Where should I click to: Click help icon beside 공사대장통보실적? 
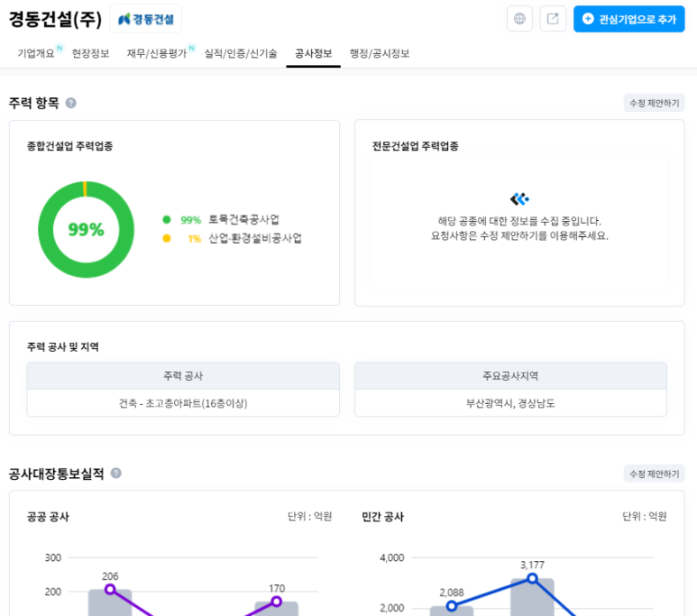click(116, 473)
